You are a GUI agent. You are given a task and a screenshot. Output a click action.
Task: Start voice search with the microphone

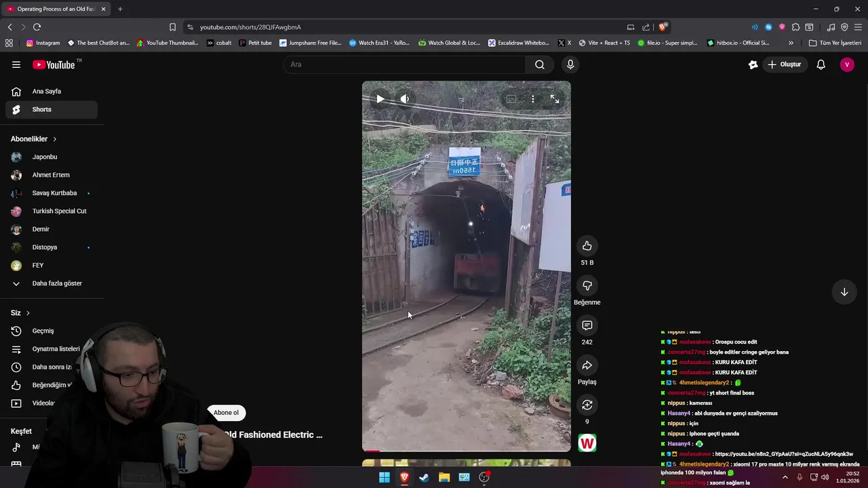570,64
